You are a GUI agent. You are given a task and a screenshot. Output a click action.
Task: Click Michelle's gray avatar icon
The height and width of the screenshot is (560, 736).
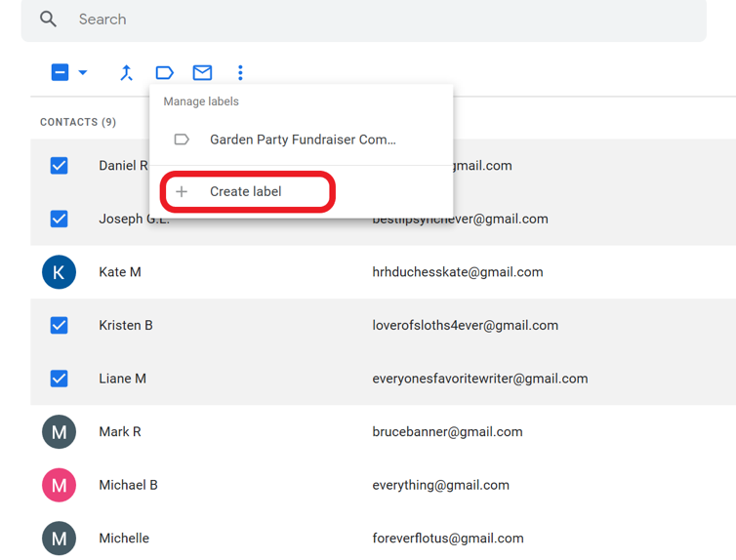59,538
